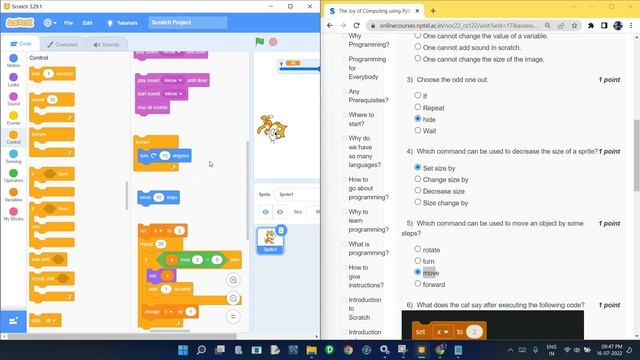The height and width of the screenshot is (360, 640).
Task: Open the Chrome profile avatar
Action: click(618, 25)
